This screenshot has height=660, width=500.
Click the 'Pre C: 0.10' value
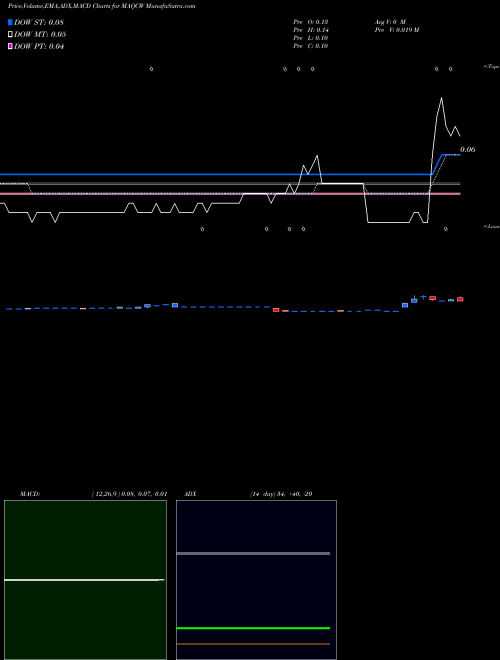311,46
